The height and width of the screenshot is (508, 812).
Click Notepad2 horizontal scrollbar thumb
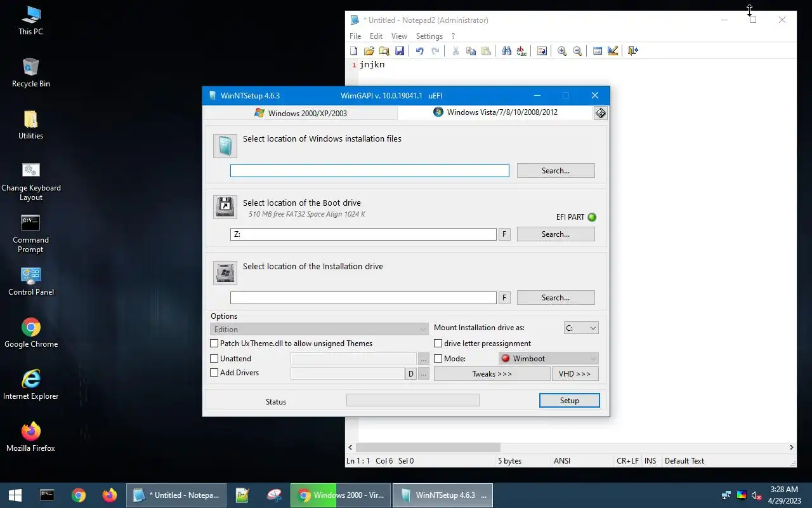point(428,448)
